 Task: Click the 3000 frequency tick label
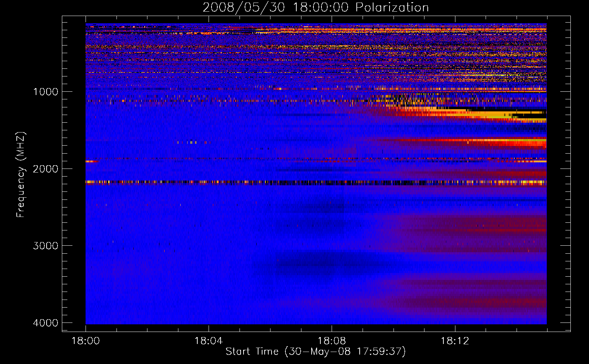point(46,246)
